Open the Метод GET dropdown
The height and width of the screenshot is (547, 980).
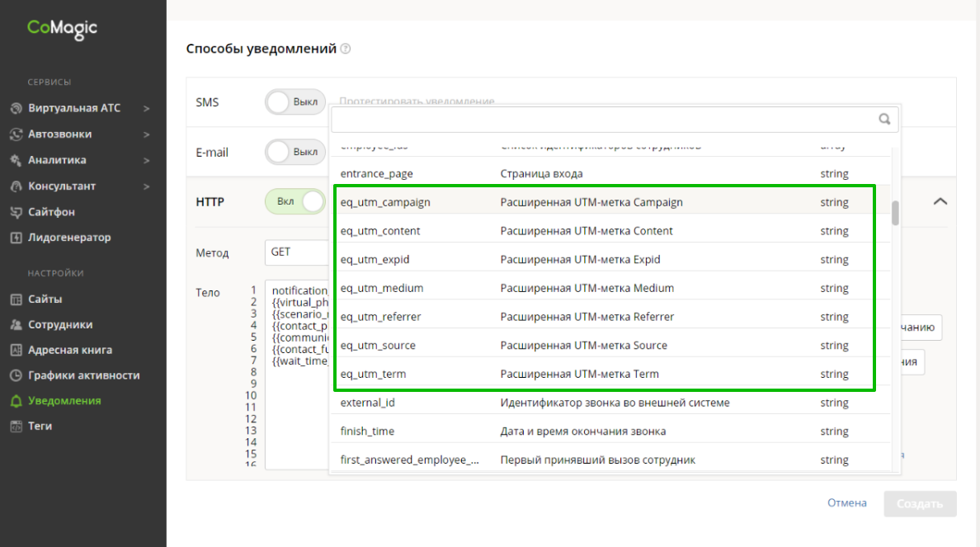[x=295, y=252]
